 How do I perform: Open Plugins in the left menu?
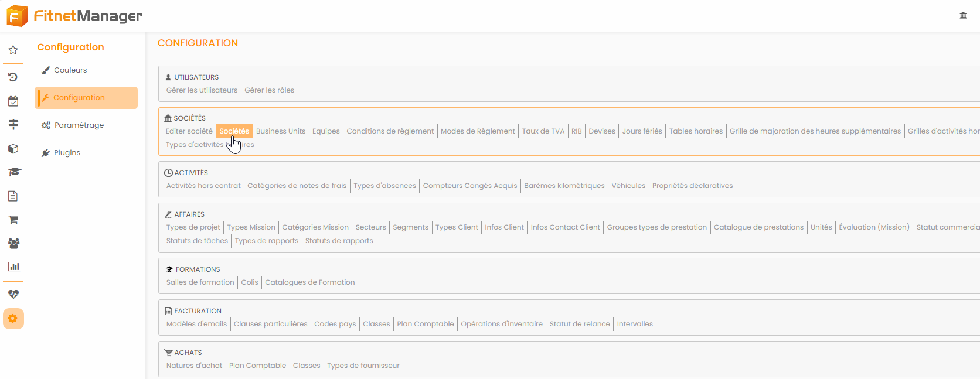(x=67, y=153)
